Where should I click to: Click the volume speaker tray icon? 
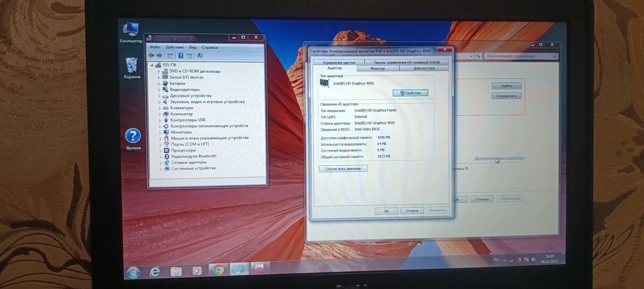coord(534,260)
